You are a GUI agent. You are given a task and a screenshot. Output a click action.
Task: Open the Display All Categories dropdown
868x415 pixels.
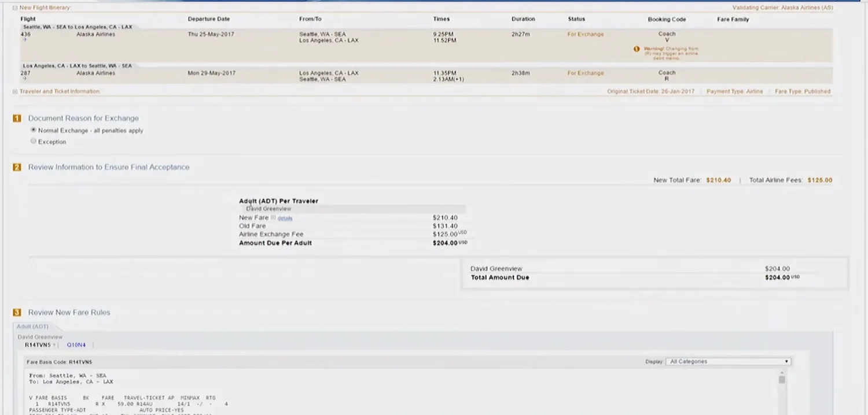(x=728, y=361)
